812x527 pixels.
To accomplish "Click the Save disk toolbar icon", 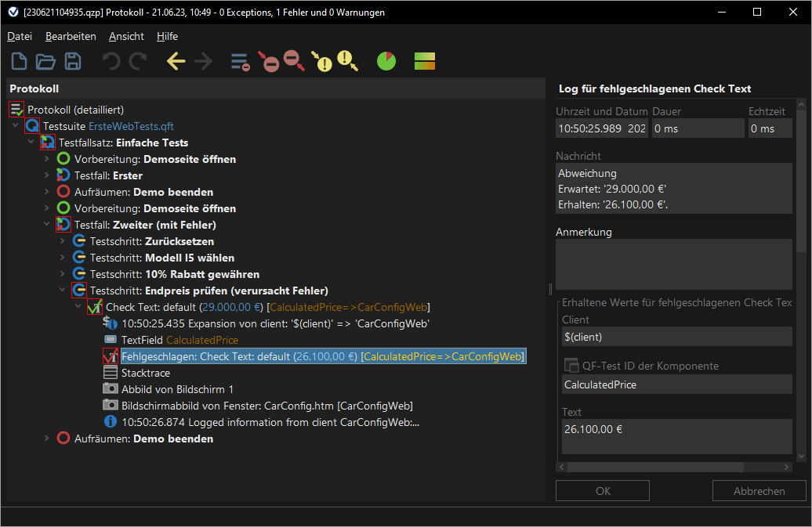I will click(x=72, y=61).
